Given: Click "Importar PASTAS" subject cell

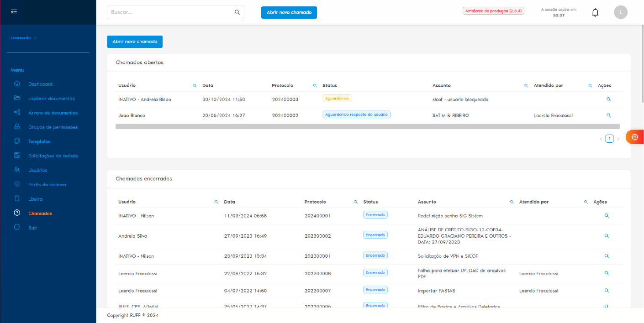Looking at the screenshot, I should coord(436,291).
